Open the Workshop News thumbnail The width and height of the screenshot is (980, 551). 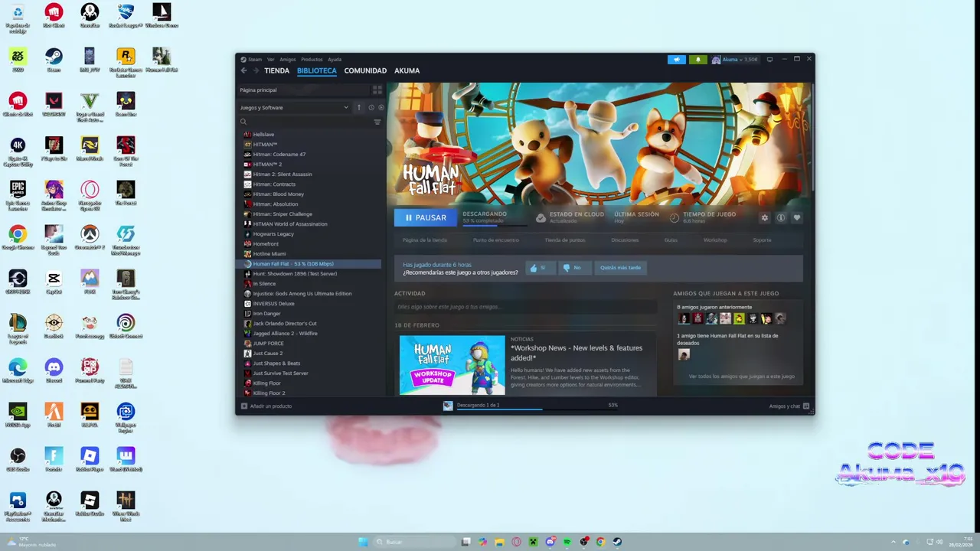(452, 365)
